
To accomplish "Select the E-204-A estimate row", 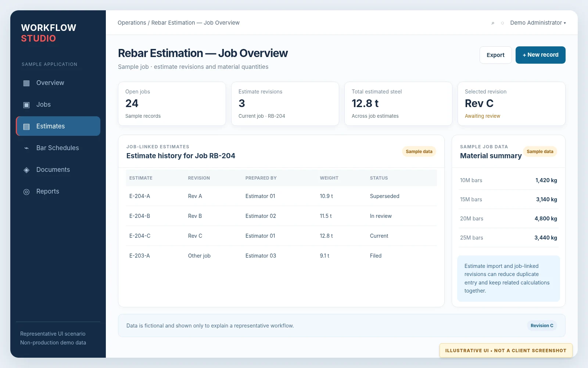I will point(281,196).
